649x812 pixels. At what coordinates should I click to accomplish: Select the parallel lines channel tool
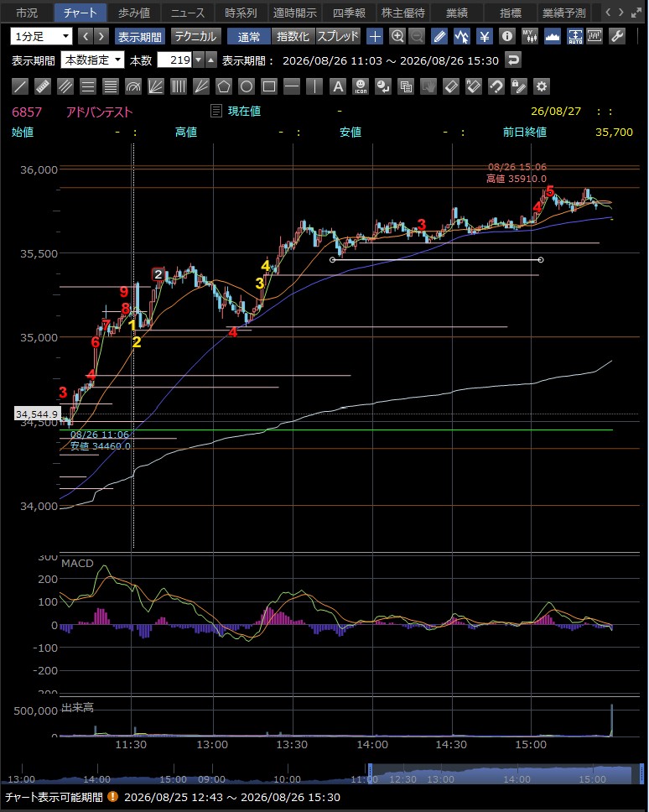coord(65,86)
